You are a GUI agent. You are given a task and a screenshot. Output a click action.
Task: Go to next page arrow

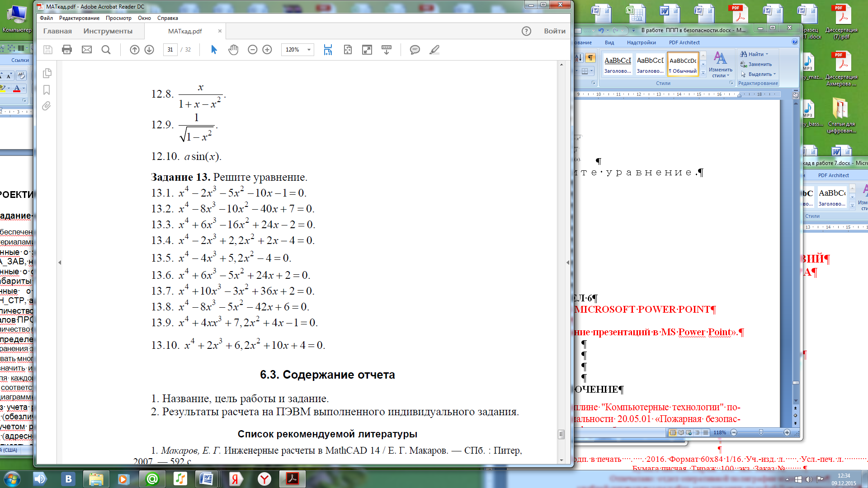tap(149, 50)
